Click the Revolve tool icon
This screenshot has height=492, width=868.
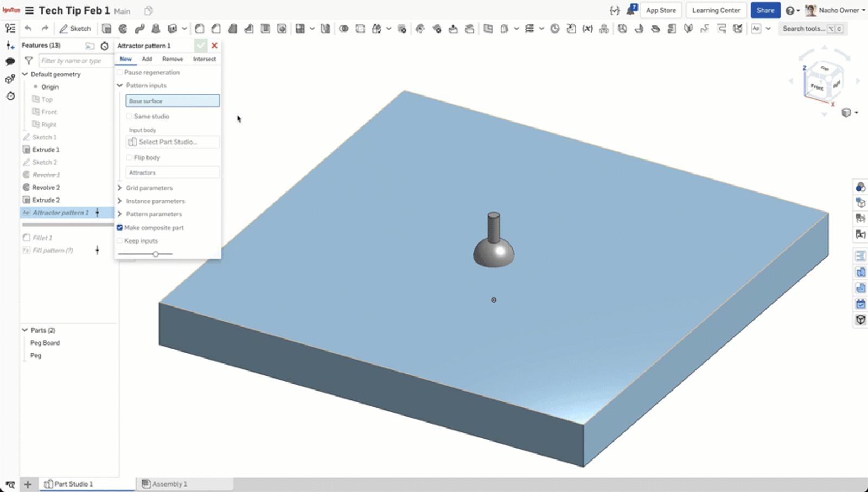tap(123, 29)
